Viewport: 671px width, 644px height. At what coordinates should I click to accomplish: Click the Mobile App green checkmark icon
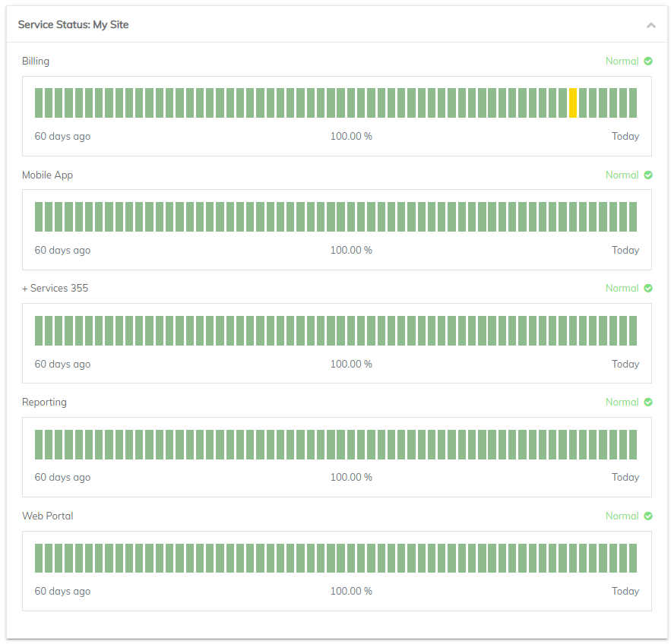pos(648,175)
